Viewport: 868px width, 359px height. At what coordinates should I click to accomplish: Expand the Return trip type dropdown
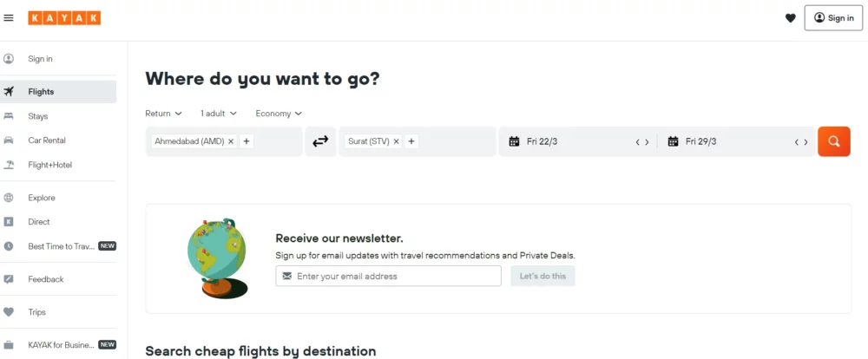(x=163, y=114)
